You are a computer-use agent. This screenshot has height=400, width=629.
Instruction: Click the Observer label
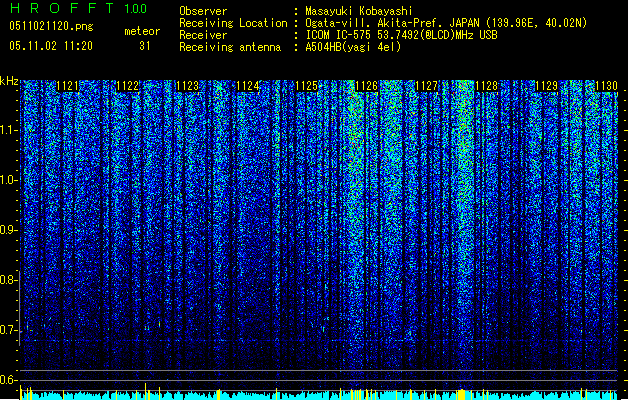pos(203,11)
